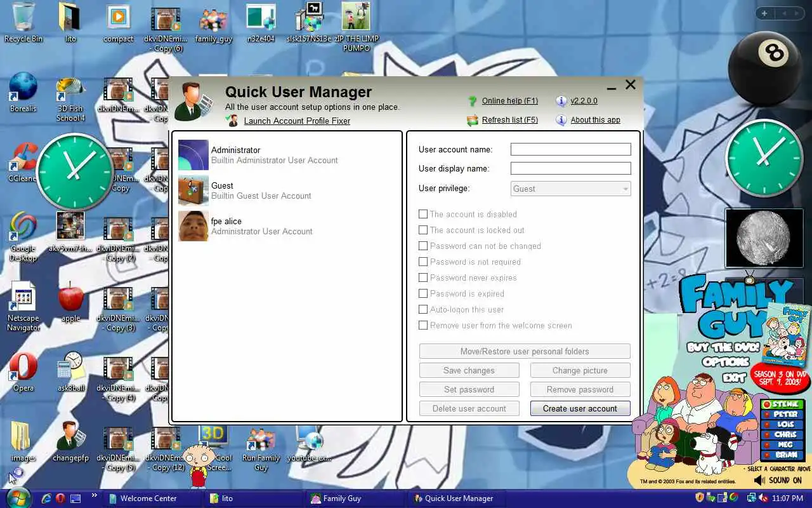Click the Change picture button
This screenshot has width=812, height=508.
(x=580, y=371)
